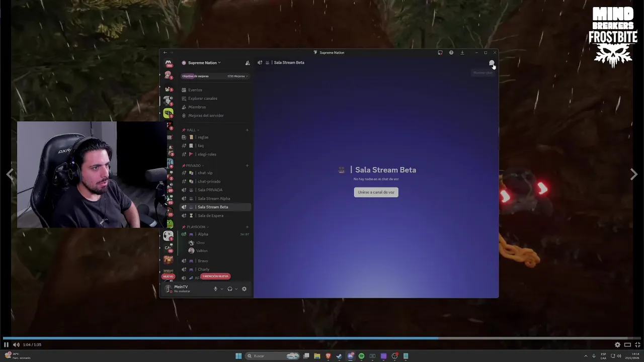This screenshot has height=362, width=644.
Task: Pause the video playback
Action: click(6, 345)
